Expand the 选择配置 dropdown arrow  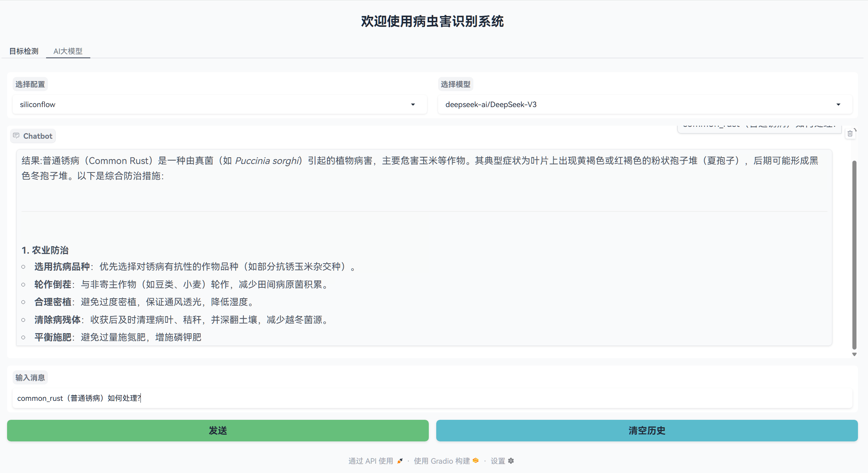(x=413, y=104)
